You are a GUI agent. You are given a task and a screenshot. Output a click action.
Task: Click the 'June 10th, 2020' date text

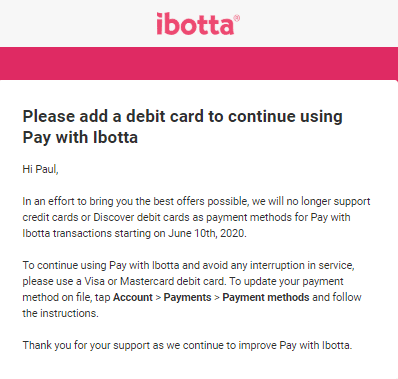(207, 233)
